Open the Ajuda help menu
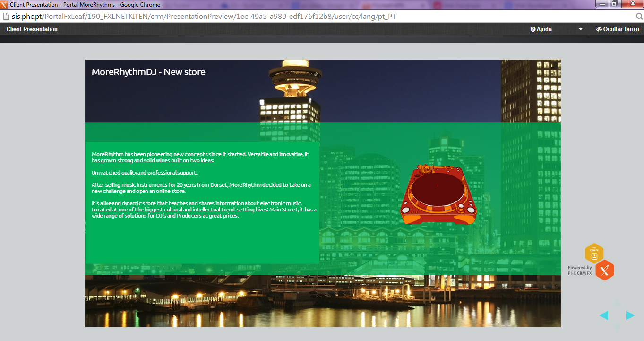 (541, 29)
